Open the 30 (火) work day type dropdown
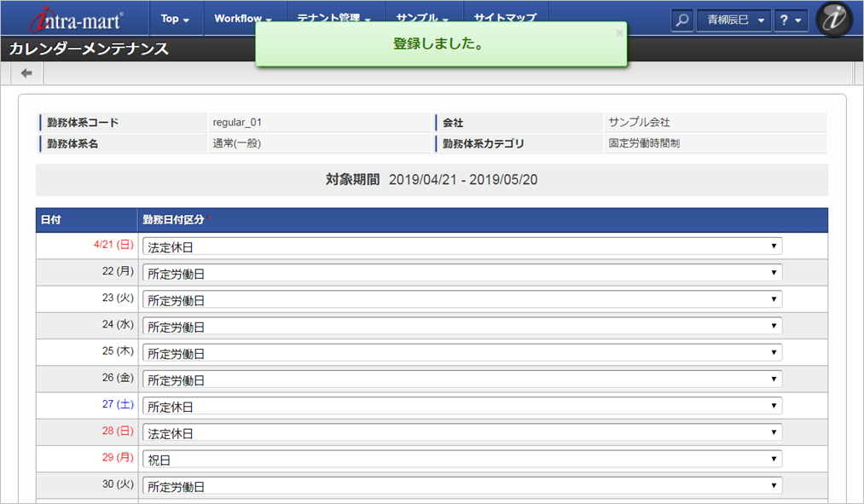Viewport: 864px width, 504px height. click(462, 486)
